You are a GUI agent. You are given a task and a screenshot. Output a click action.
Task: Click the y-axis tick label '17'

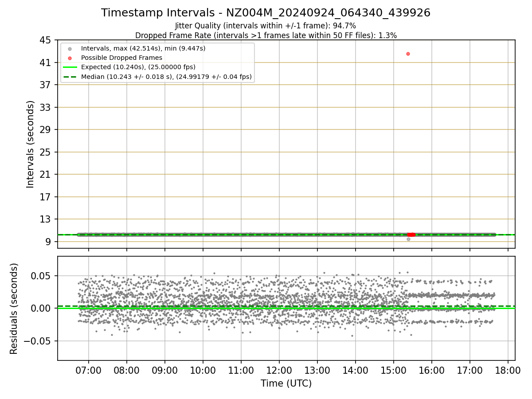pos(45,197)
